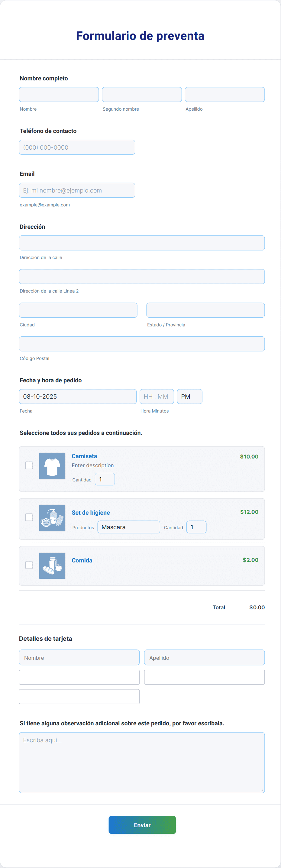Open the AM/PM selector showing PM

click(x=189, y=397)
